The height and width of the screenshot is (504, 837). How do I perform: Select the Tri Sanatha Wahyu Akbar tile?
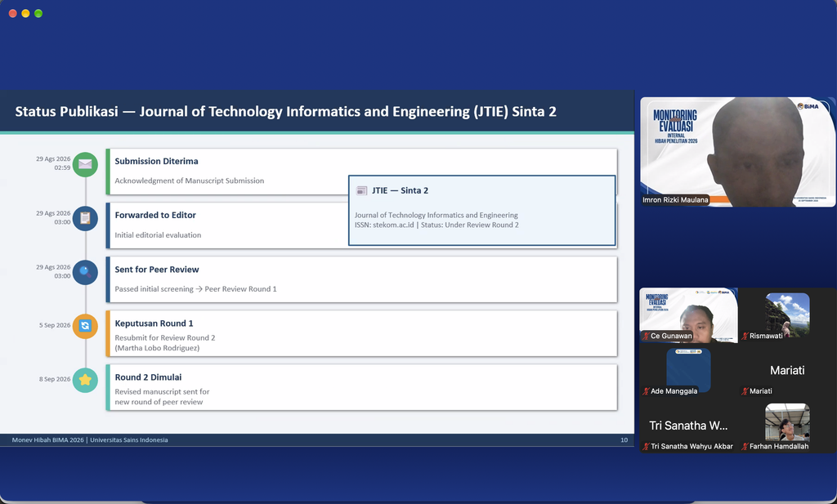pos(688,426)
